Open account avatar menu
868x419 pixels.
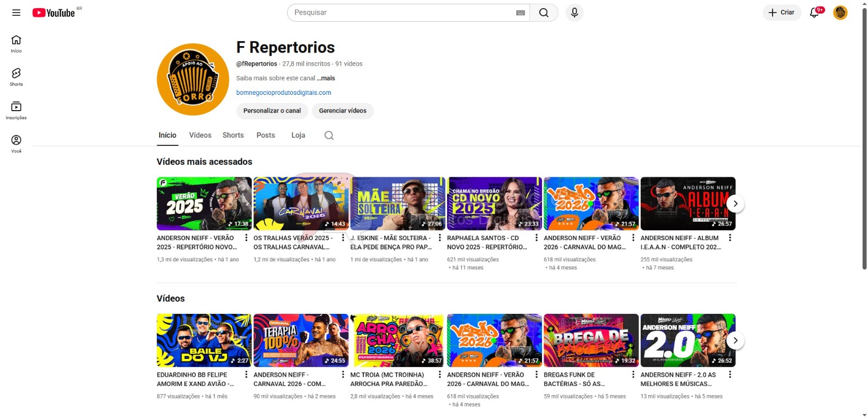click(x=840, y=12)
